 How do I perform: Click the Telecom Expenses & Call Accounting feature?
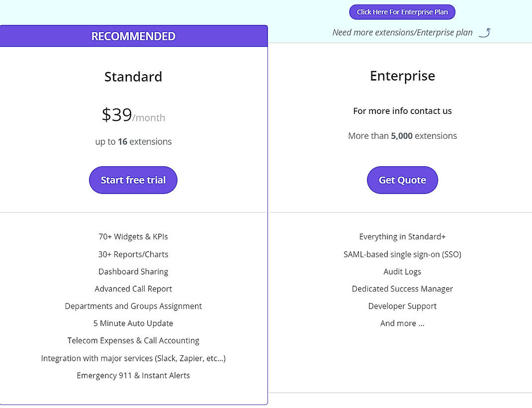[x=133, y=340]
